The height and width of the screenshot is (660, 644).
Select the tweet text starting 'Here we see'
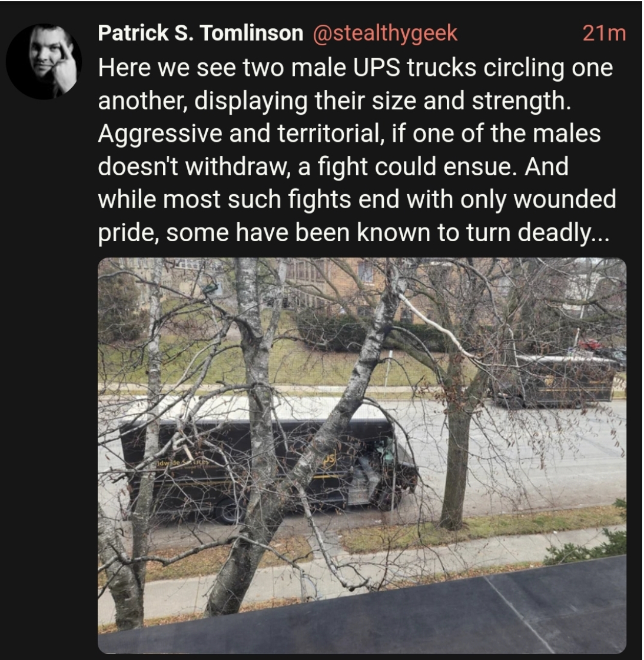[357, 150]
